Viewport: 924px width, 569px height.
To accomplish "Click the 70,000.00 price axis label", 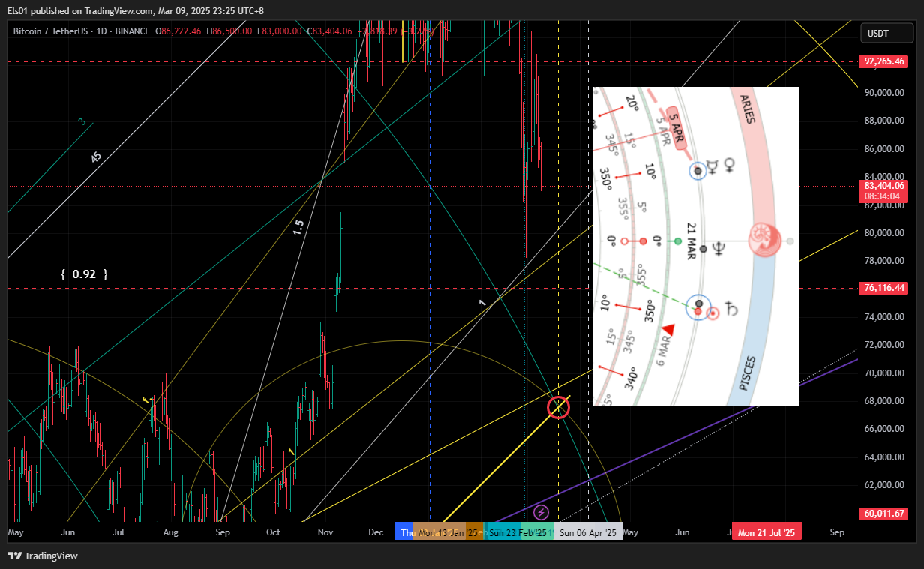I will [885, 373].
